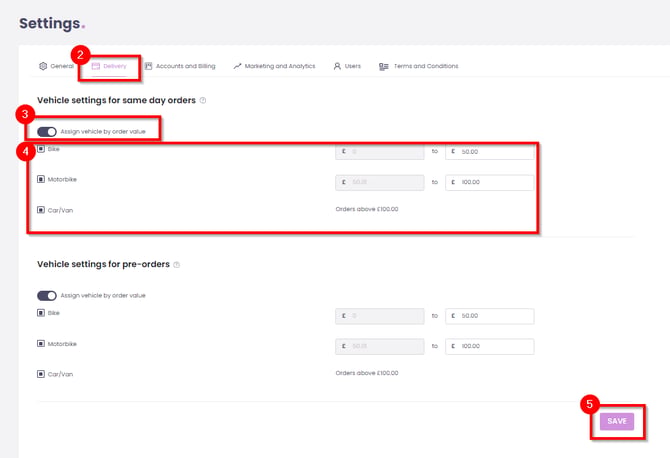The width and height of the screenshot is (670, 458).
Task: Click pre-orders Bike minimum value field
Action: (380, 316)
